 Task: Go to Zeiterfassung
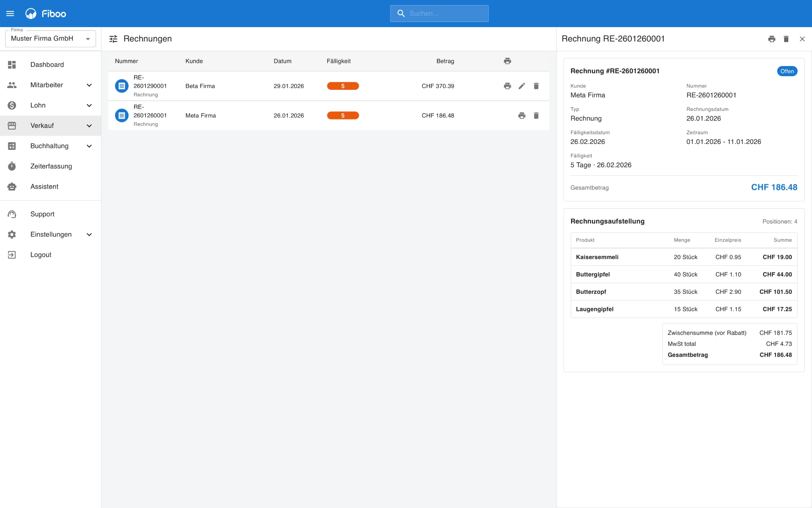[51, 166]
